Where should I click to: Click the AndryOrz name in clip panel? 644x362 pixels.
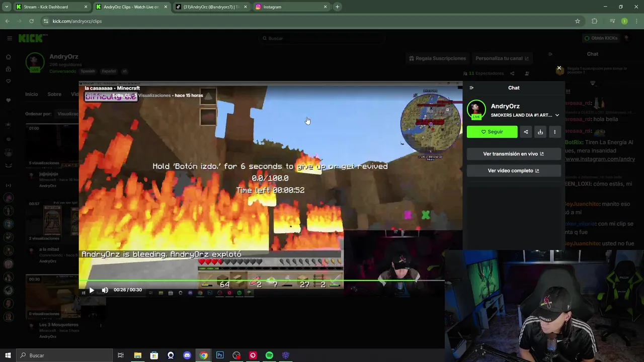(x=505, y=106)
